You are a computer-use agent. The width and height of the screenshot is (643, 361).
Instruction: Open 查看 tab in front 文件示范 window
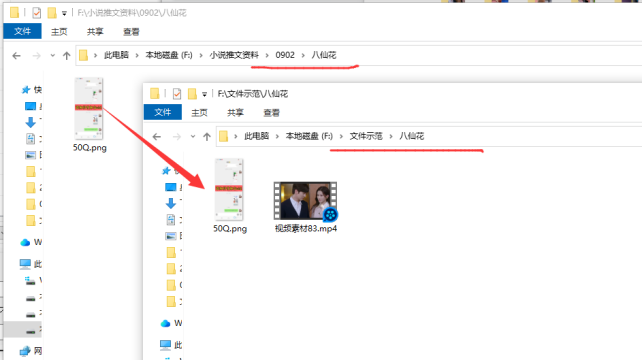pyautogui.click(x=271, y=112)
